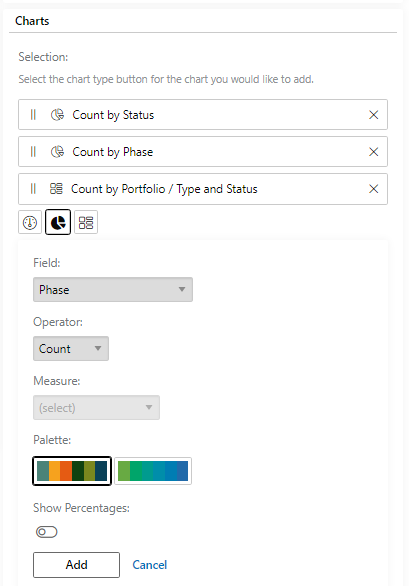Click pie icon beside Count by Status
Screen dimensions: 409x586
pos(57,115)
